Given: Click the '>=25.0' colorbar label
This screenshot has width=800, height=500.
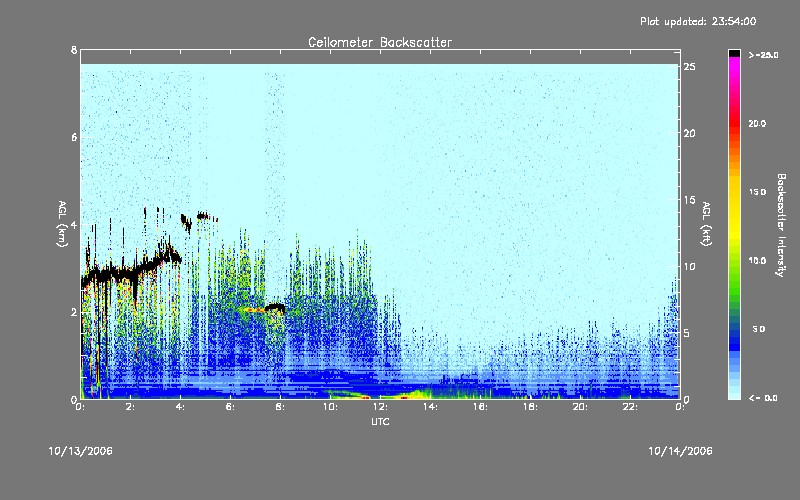Looking at the screenshot, I should (763, 55).
